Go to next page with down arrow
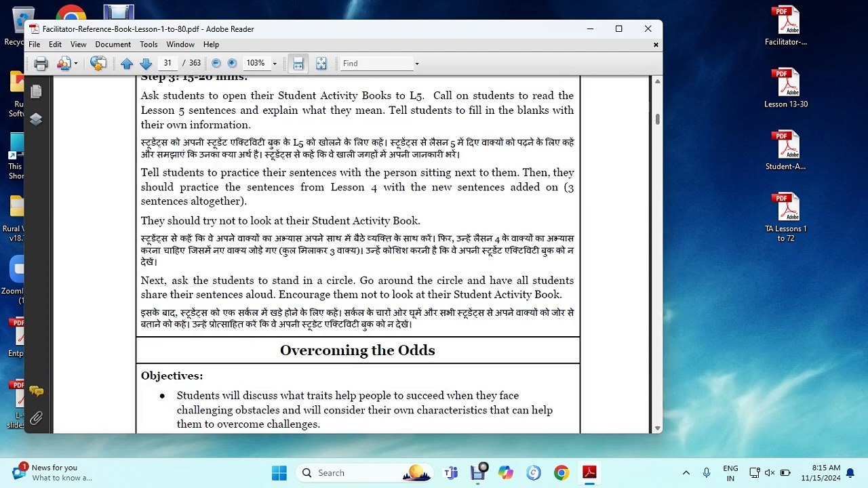Screen dimensions: 868x488 (146, 64)
